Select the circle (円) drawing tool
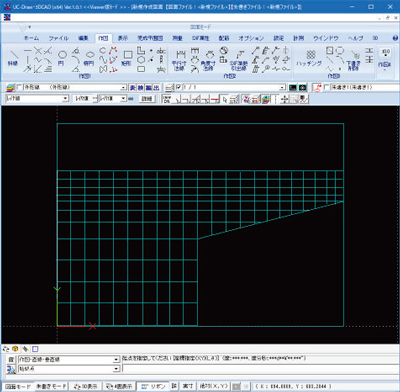The image size is (400, 392). tap(62, 57)
